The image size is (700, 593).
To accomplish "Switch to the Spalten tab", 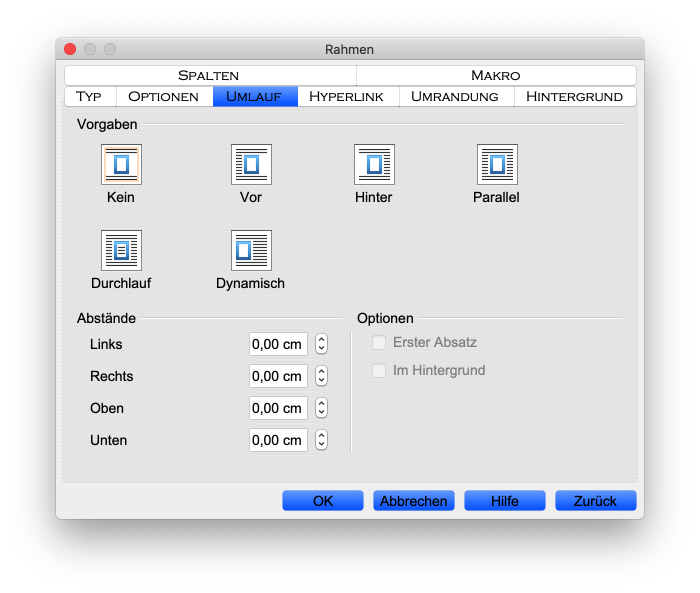I will [x=210, y=75].
